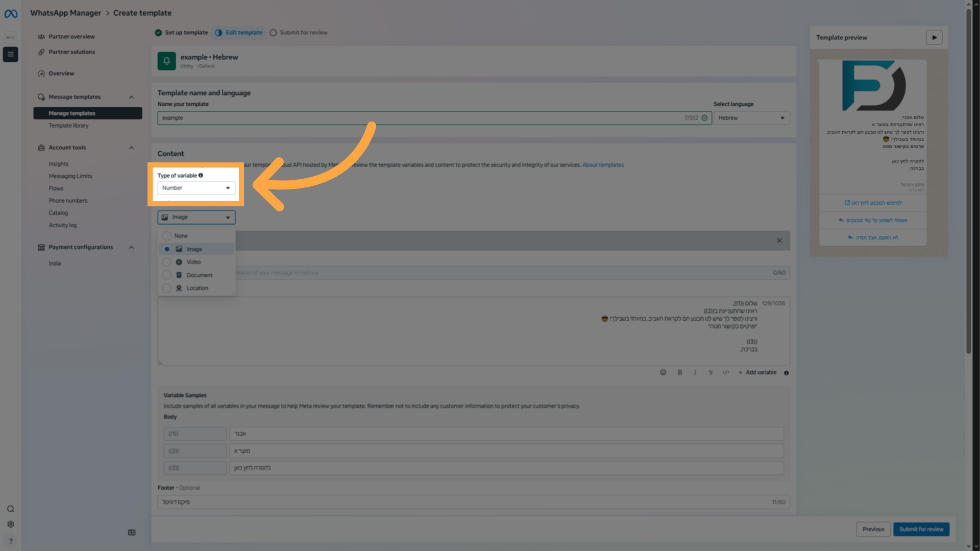Insert emoji using the smiley icon
The image size is (980, 551).
663,372
